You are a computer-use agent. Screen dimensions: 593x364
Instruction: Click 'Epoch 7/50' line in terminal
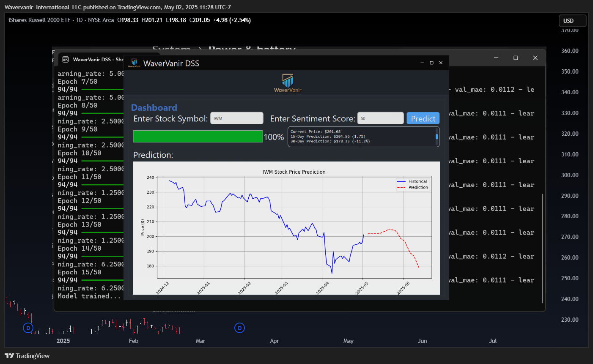pyautogui.click(x=77, y=82)
